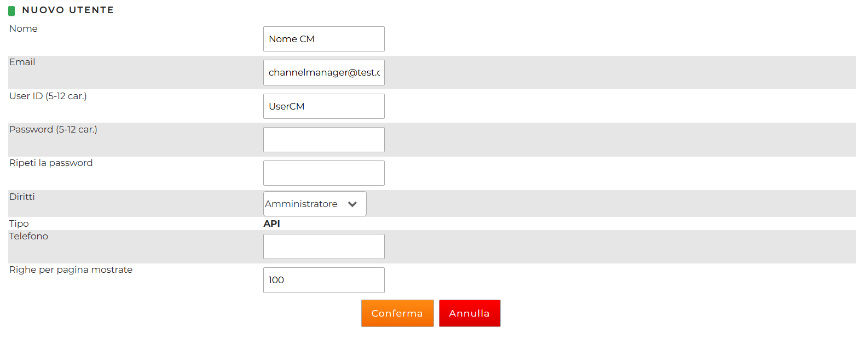
Task: Focus the Nome text field
Action: click(x=323, y=39)
